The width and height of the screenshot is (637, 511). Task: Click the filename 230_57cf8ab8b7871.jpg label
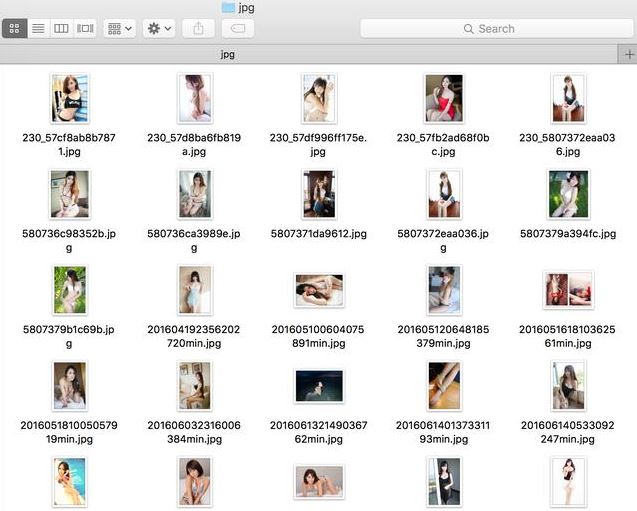(69, 145)
